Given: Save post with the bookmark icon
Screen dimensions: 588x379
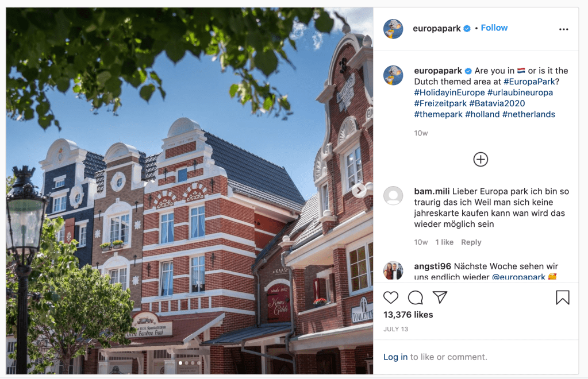Looking at the screenshot, I should [563, 297].
